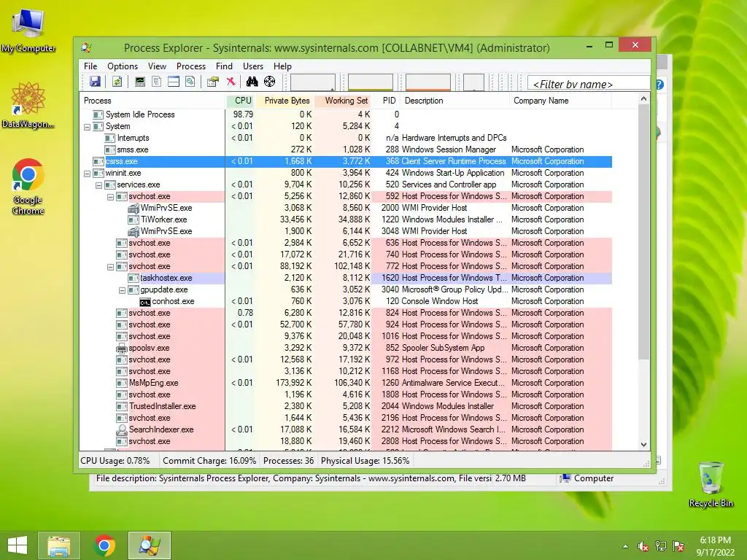Open the Process menu

(191, 66)
